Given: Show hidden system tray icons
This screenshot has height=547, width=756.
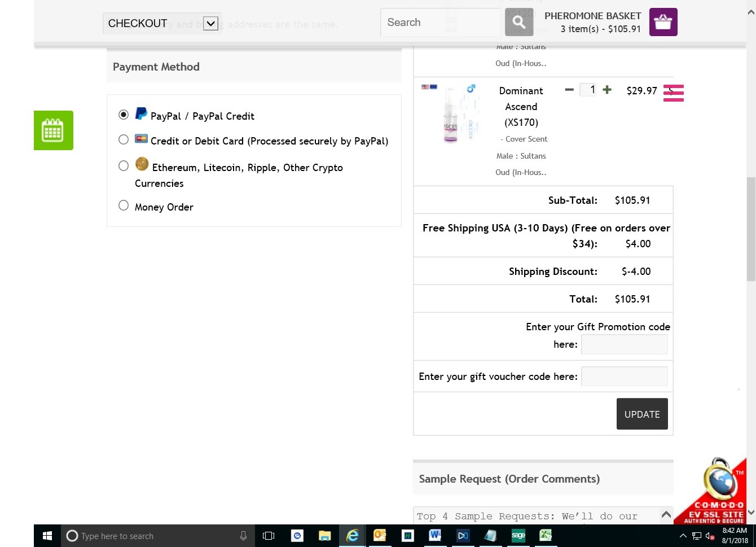Looking at the screenshot, I should coord(683,536).
